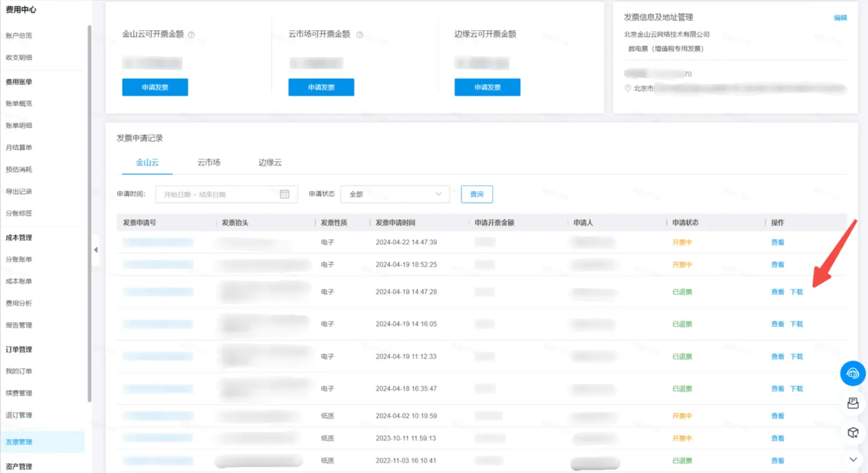Click 编辑 link in invoice info panel
The width and height of the screenshot is (868, 473).
840,17
